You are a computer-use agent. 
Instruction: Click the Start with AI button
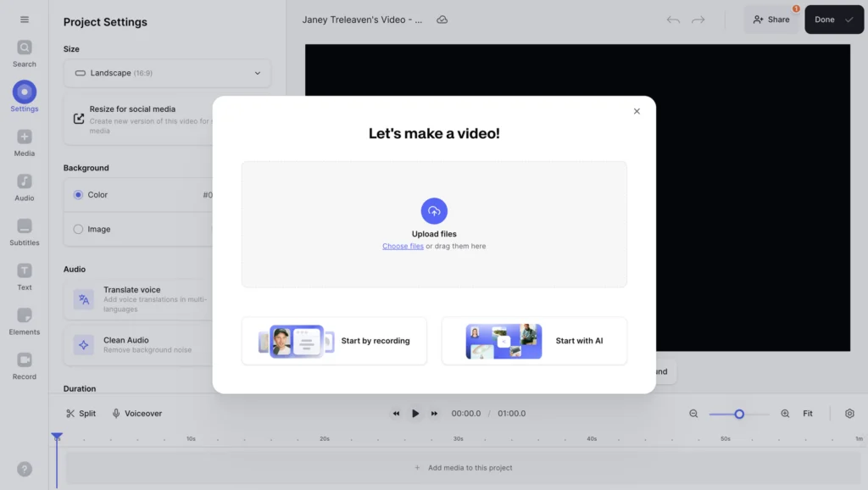(x=534, y=341)
